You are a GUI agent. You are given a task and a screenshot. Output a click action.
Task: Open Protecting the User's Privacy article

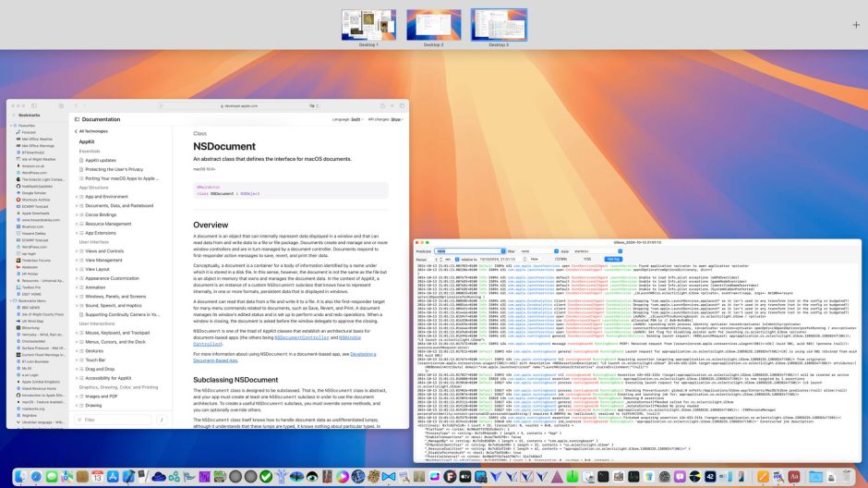(114, 169)
